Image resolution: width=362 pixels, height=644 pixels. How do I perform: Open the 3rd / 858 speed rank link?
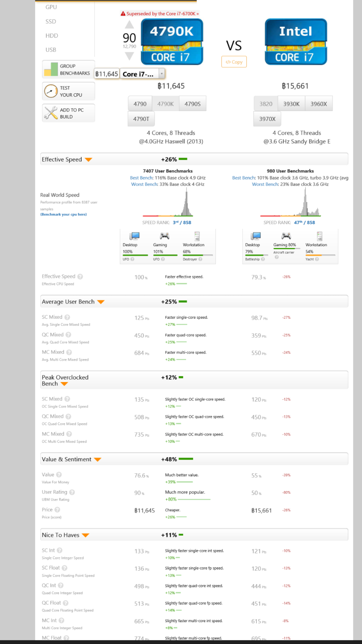[182, 222]
